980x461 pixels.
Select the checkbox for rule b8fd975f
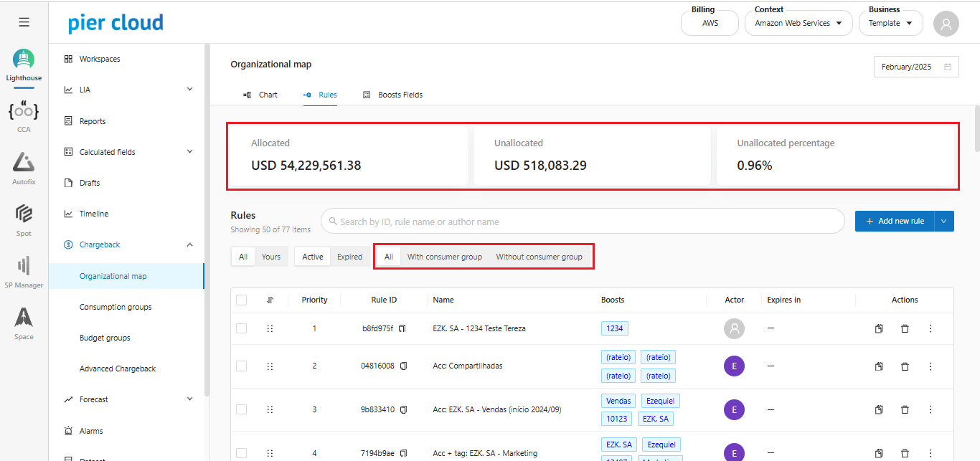click(241, 328)
